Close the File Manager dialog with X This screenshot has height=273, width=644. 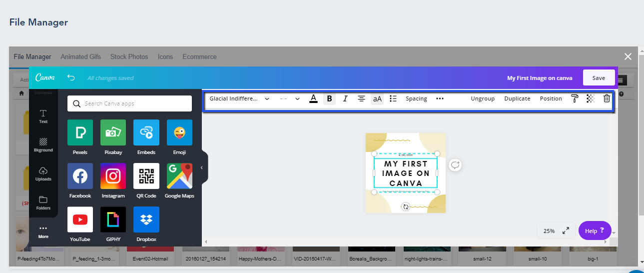coord(628,56)
